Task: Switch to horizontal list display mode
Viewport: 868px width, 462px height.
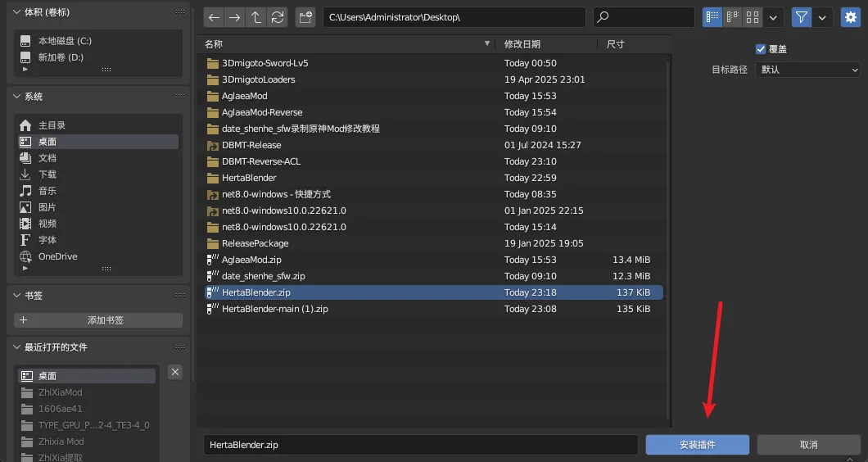Action: point(732,17)
